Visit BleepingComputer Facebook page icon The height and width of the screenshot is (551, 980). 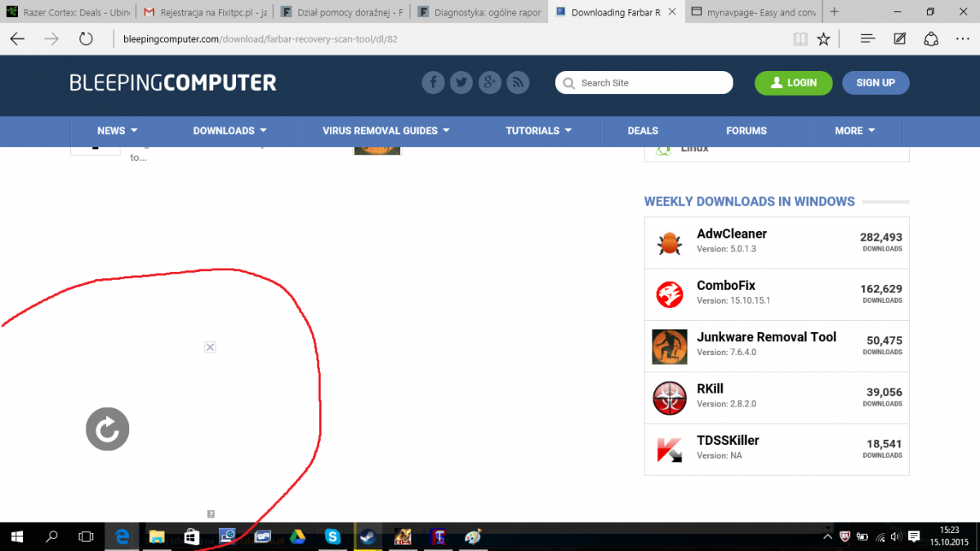433,82
